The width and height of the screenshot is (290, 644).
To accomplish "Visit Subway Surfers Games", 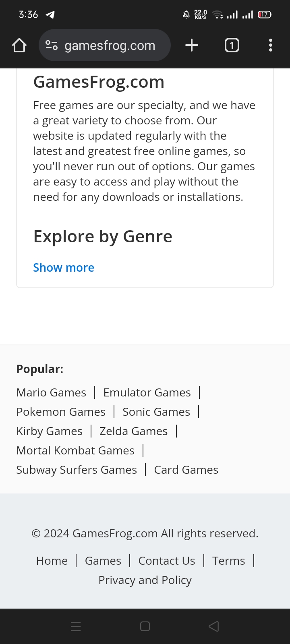I will pyautogui.click(x=77, y=470).
